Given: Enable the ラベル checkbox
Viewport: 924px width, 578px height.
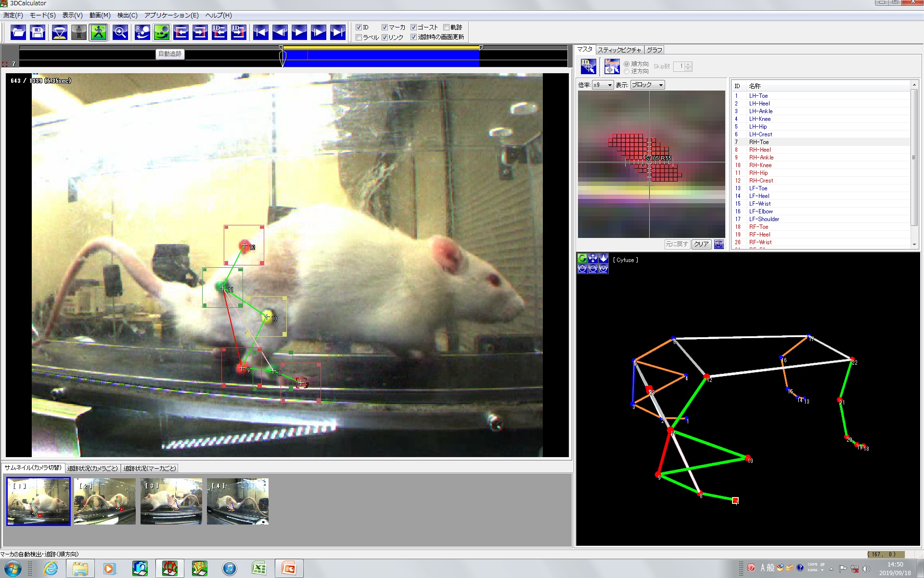Looking at the screenshot, I should [359, 37].
